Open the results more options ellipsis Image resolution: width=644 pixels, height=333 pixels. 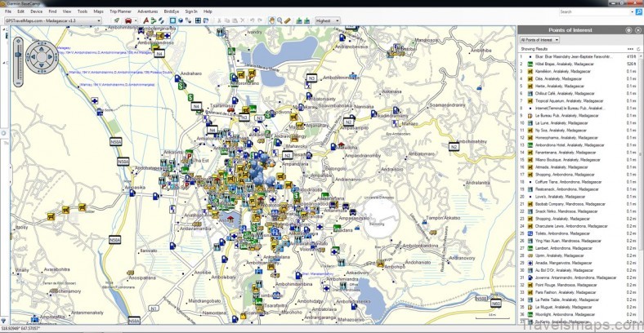(x=630, y=49)
